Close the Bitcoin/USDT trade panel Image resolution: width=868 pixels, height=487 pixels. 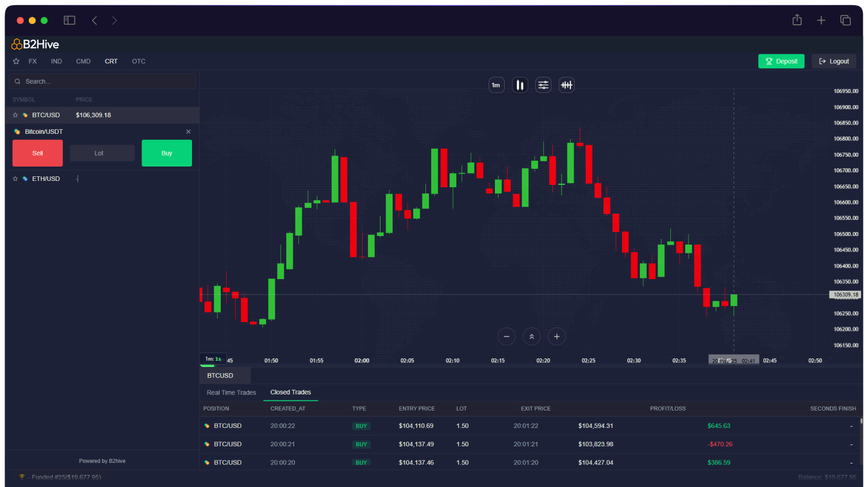[188, 132]
